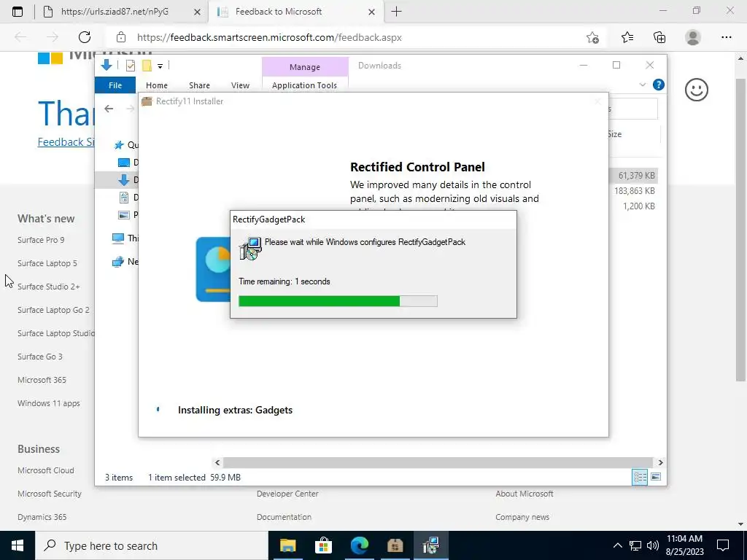The height and width of the screenshot is (560, 747).
Task: Open the Edge tab actions menu icon
Action: [x=18, y=12]
